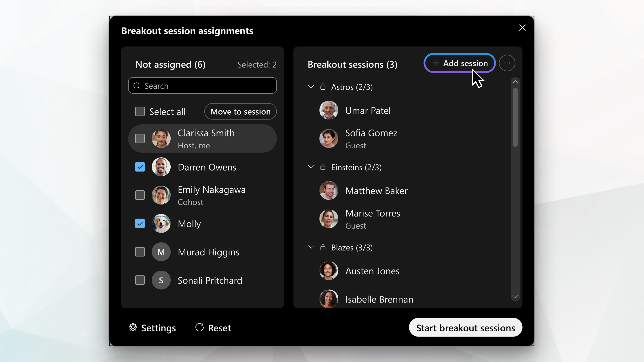This screenshot has height=362, width=644.
Task: Scroll down in the breakout sessions panel
Action: [514, 297]
